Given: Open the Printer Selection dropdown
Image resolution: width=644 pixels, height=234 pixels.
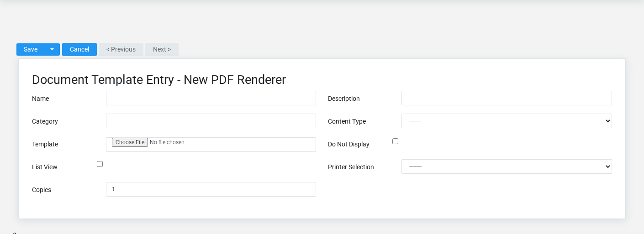Looking at the screenshot, I should [x=507, y=166].
